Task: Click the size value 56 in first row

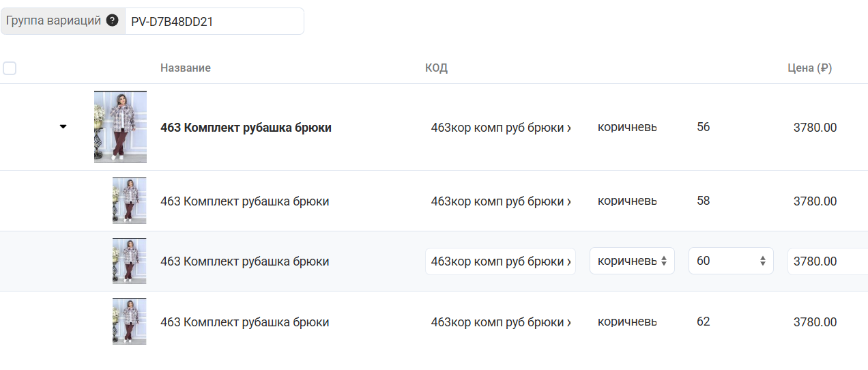Action: (704, 127)
